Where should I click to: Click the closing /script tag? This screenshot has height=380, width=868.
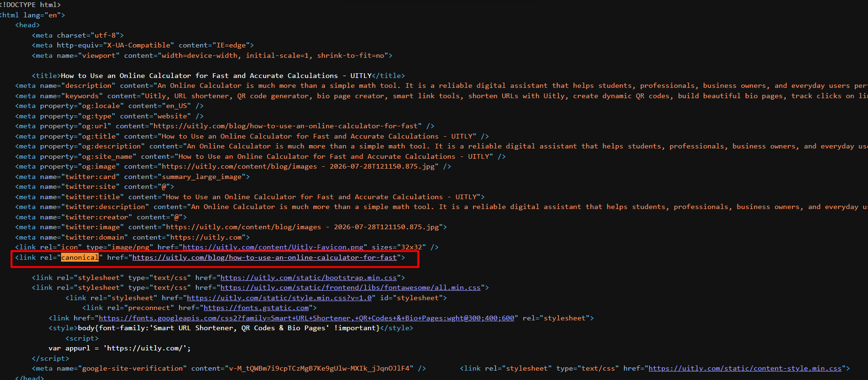[x=51, y=358]
